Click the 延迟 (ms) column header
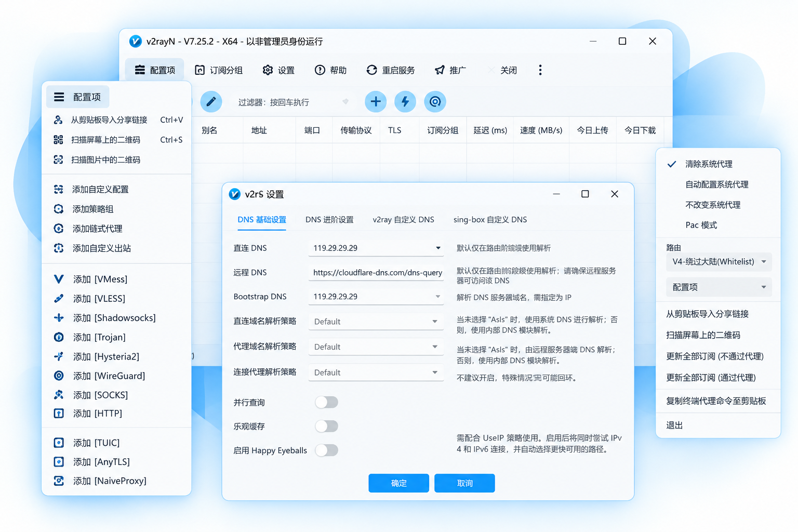This screenshot has height=532, width=798. (490, 130)
